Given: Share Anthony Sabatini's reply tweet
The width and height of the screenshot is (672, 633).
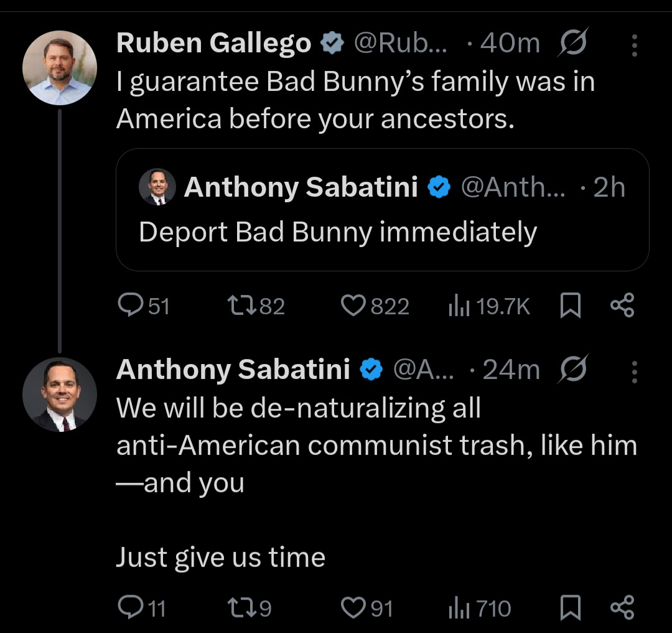Looking at the screenshot, I should [x=622, y=607].
